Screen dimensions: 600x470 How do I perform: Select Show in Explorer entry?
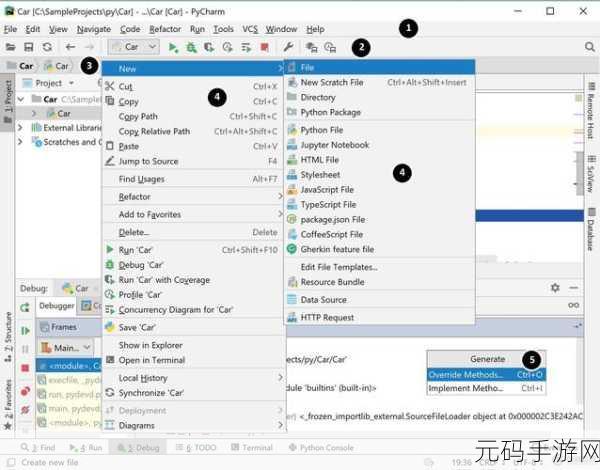pyautogui.click(x=194, y=345)
